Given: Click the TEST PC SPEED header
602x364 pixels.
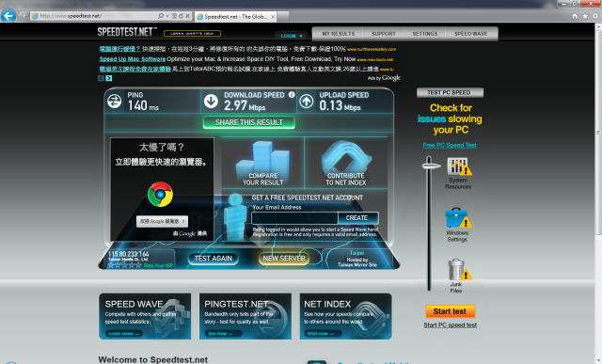Looking at the screenshot, I should pos(450,92).
